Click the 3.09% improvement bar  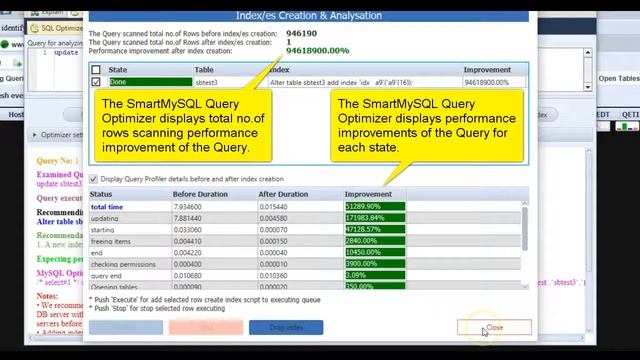(x=375, y=275)
